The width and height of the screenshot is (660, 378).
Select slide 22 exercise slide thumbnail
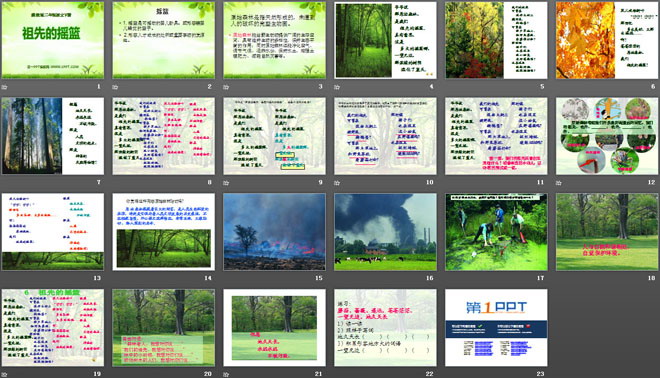point(385,327)
